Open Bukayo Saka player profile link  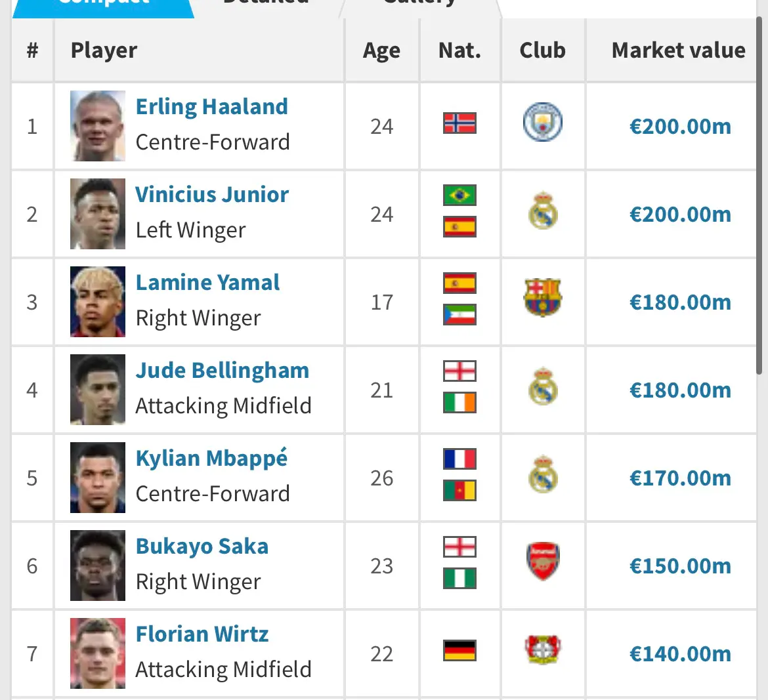pos(202,546)
